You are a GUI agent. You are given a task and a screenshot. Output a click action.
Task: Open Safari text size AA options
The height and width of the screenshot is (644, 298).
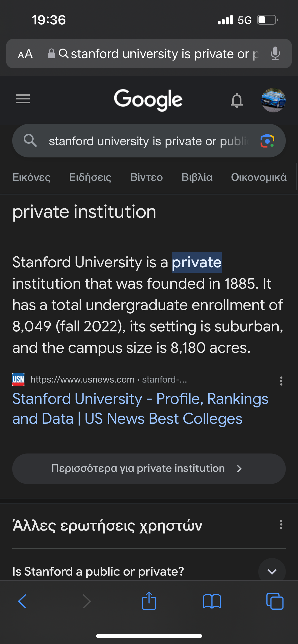tap(25, 54)
